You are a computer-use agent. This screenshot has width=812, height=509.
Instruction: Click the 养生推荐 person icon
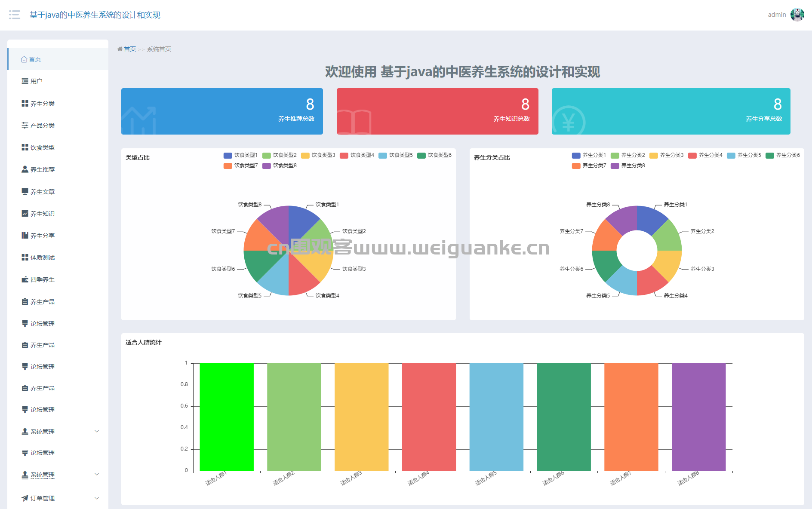tap(25, 169)
